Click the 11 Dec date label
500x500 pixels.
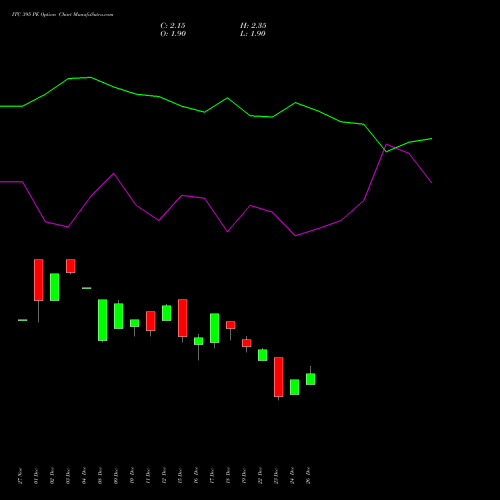point(148,476)
